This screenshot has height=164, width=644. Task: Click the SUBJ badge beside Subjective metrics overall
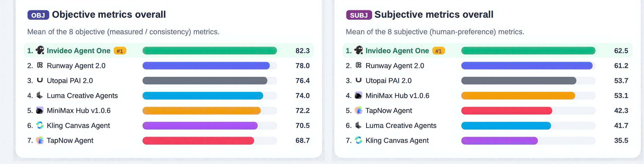(x=359, y=15)
